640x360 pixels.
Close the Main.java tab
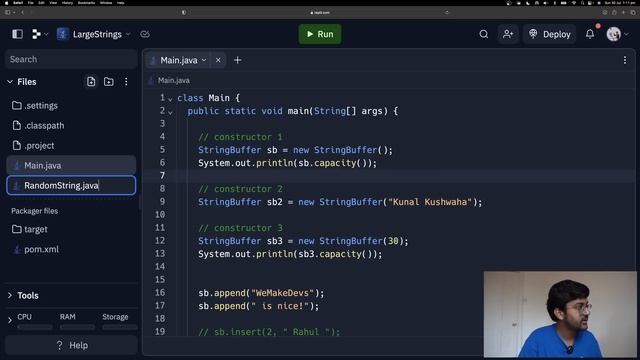click(218, 60)
